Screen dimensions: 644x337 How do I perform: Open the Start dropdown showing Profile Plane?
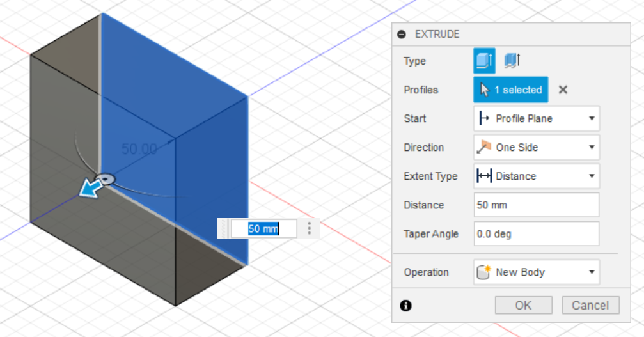537,119
